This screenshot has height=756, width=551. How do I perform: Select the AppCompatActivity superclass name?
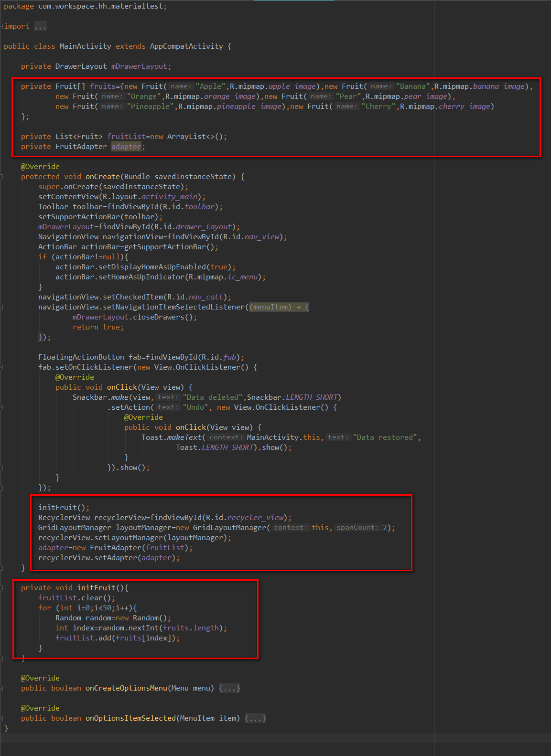(x=186, y=46)
